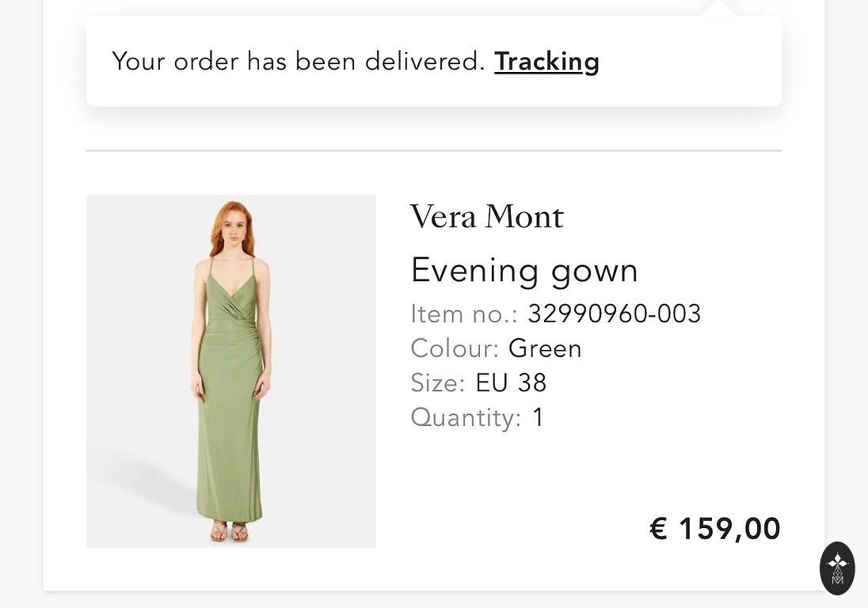
Task: Click the pointer arrow atop the delivery notice
Action: tap(718, 9)
